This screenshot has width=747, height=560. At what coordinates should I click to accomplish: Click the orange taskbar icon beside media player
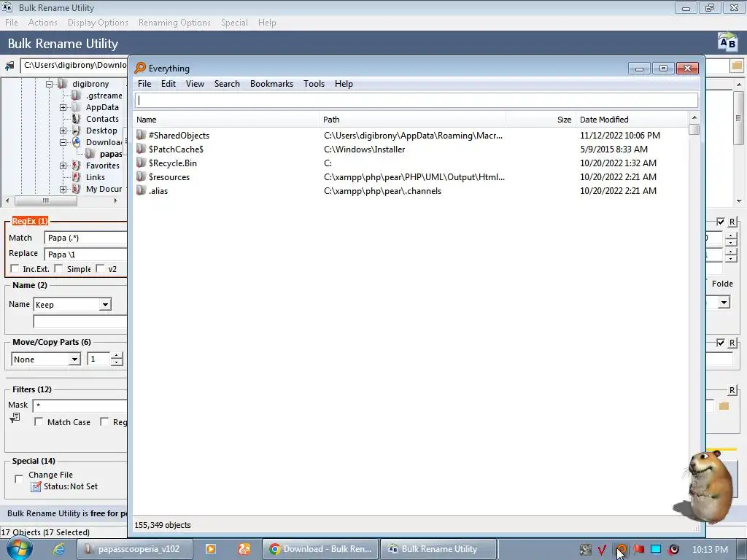pyautogui.click(x=244, y=549)
